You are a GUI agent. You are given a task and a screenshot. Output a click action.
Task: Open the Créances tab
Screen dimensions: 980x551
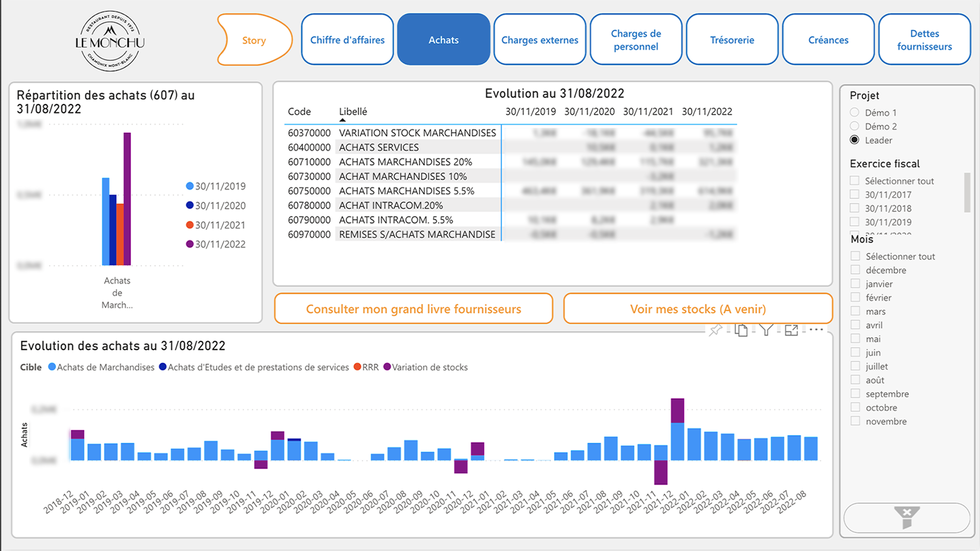pyautogui.click(x=828, y=40)
